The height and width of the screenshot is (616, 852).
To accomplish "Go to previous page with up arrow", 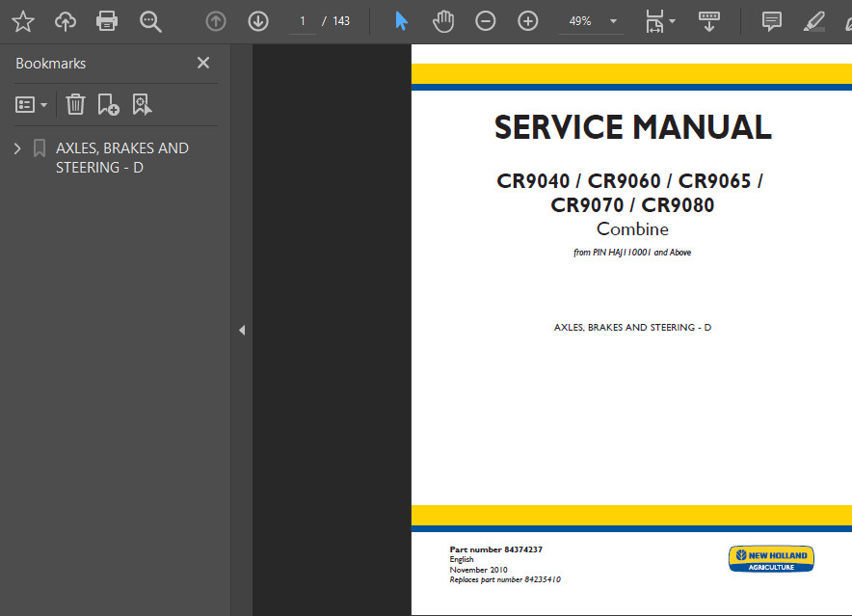I will pos(216,22).
